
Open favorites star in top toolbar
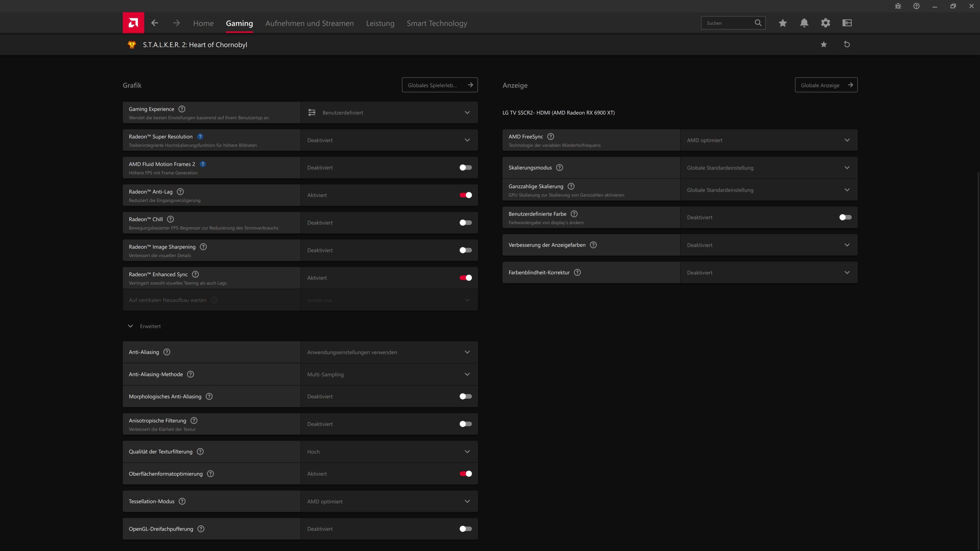click(x=782, y=23)
